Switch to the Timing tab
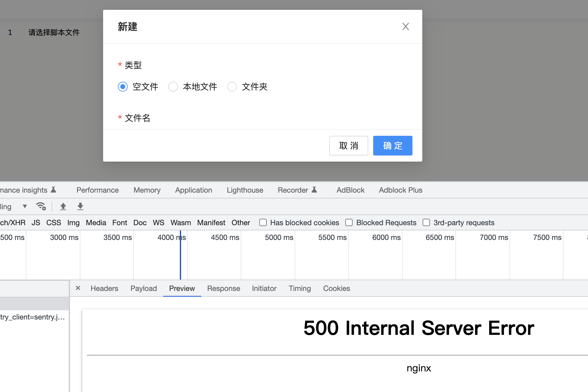Screen dimensions: 588x392 click(300, 288)
